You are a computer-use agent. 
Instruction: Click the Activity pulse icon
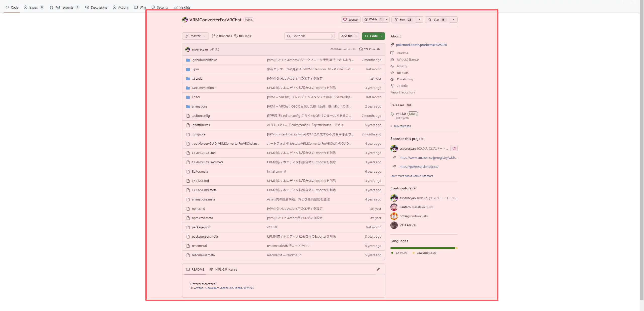point(392,66)
